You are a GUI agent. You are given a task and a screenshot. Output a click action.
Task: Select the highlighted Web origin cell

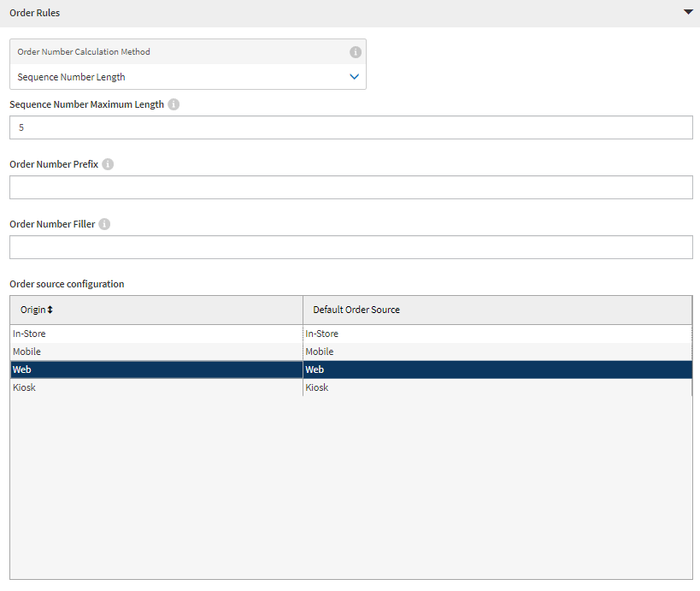pyautogui.click(x=156, y=369)
